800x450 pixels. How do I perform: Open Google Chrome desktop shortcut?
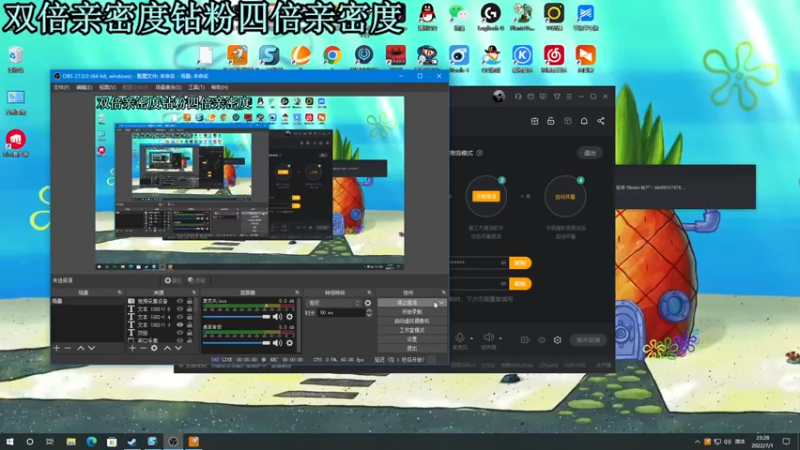click(332, 55)
